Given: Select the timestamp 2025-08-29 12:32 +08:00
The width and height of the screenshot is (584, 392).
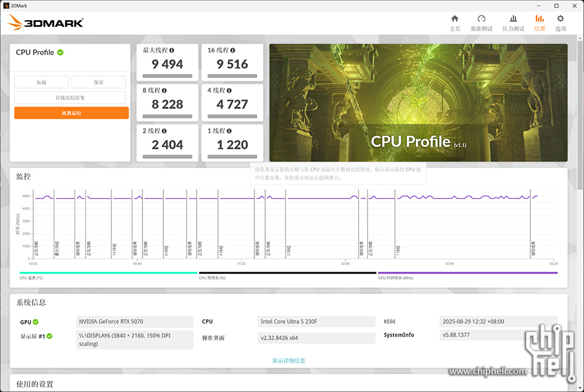Looking at the screenshot, I should [473, 322].
